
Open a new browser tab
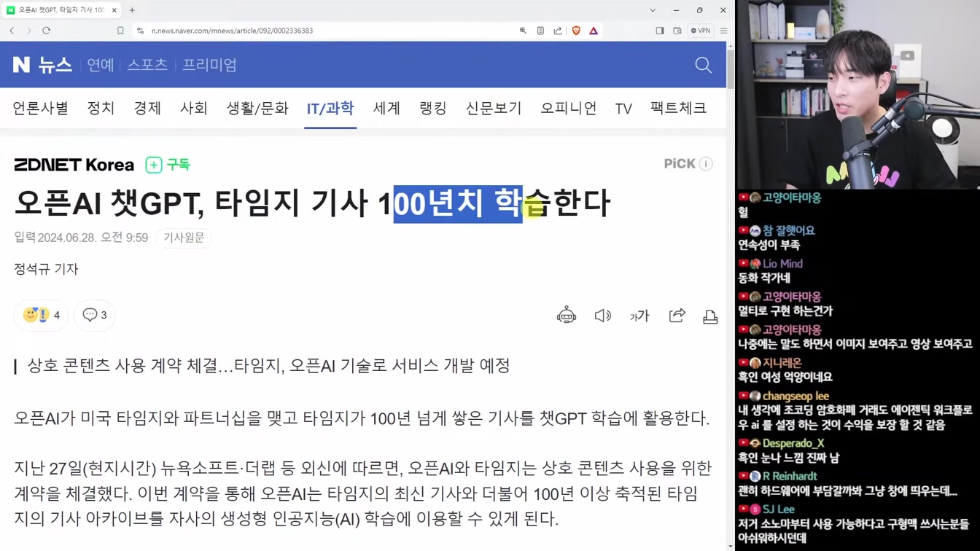point(132,10)
